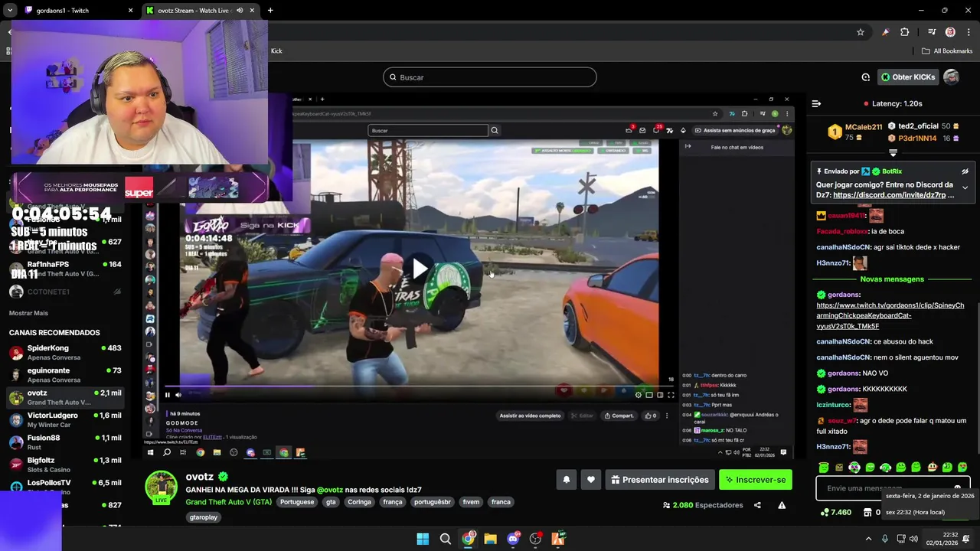This screenshot has height=551, width=980.
Task: Open the stream player settings gear
Action: coord(639,395)
